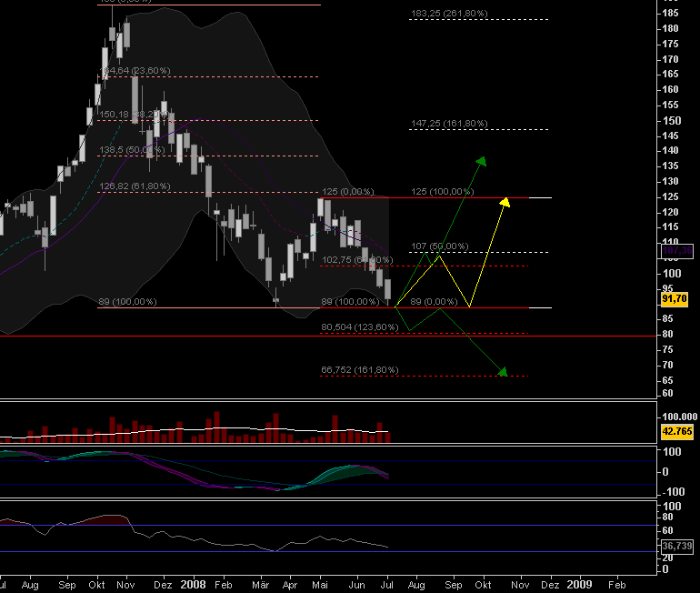Click the 130 price axis label
This screenshot has height=593, width=700.
pyautogui.click(x=670, y=181)
